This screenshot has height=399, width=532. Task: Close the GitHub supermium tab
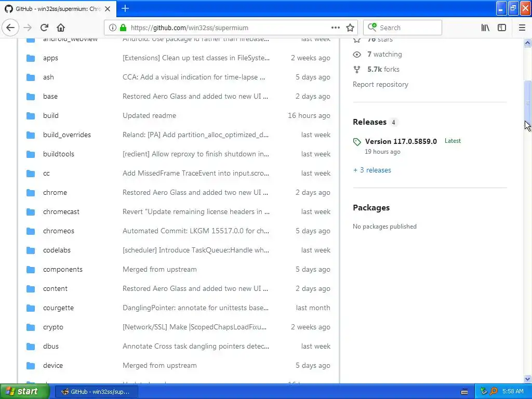[108, 9]
